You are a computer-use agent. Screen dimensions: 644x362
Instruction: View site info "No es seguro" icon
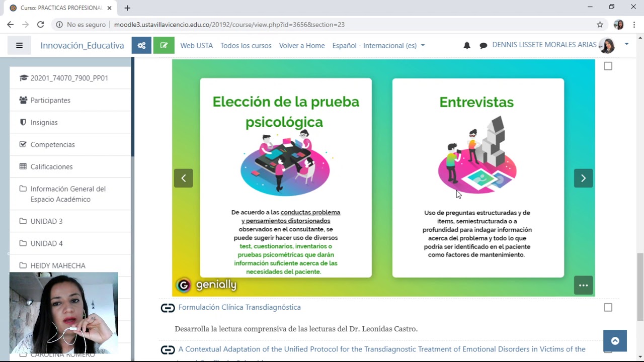(59, 24)
